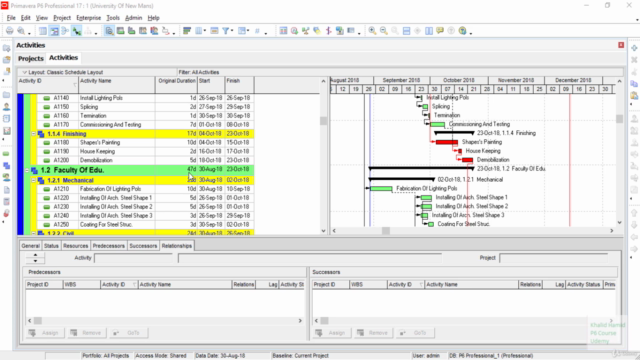Screen dimensions: 640x360
Task: Open the Filter dropdown arrow
Action: pyautogui.click(x=232, y=31)
